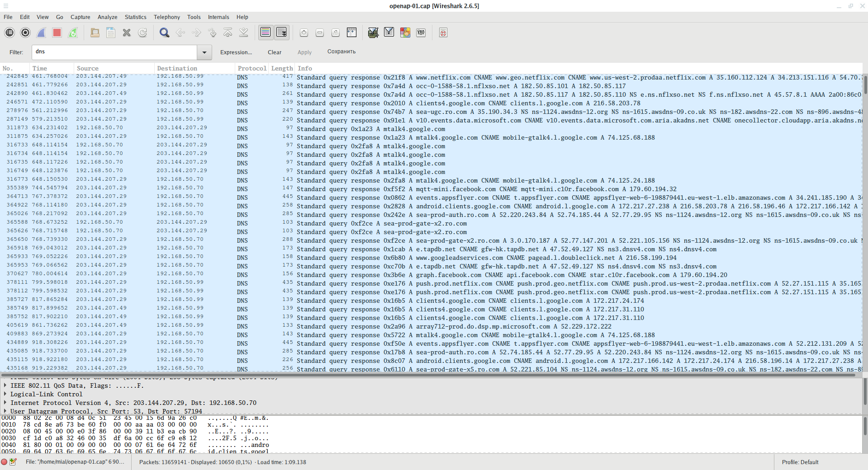Viewport: 868px width, 470px height.
Task: Click the Expression... button
Action: pos(236,52)
